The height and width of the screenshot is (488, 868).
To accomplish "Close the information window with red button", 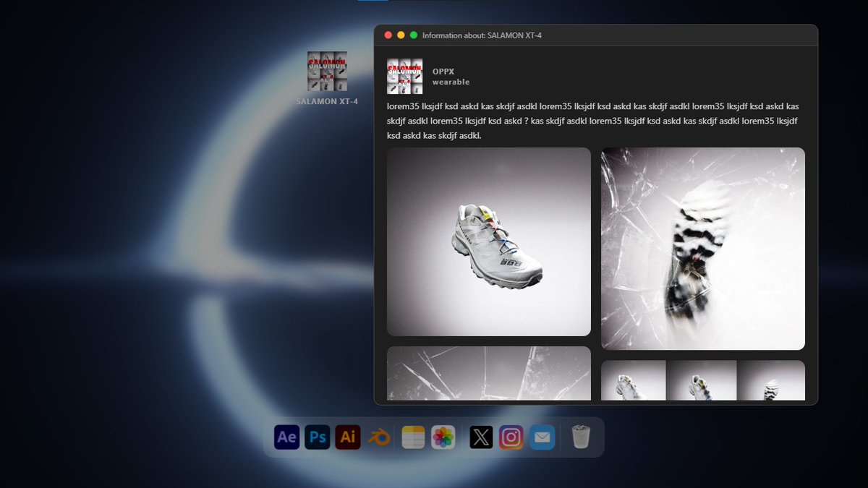I will (x=388, y=35).
